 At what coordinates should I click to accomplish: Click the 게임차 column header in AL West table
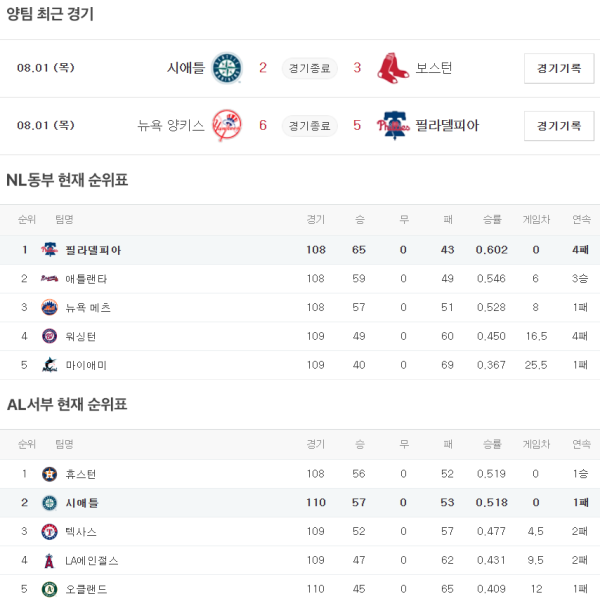tap(536, 443)
